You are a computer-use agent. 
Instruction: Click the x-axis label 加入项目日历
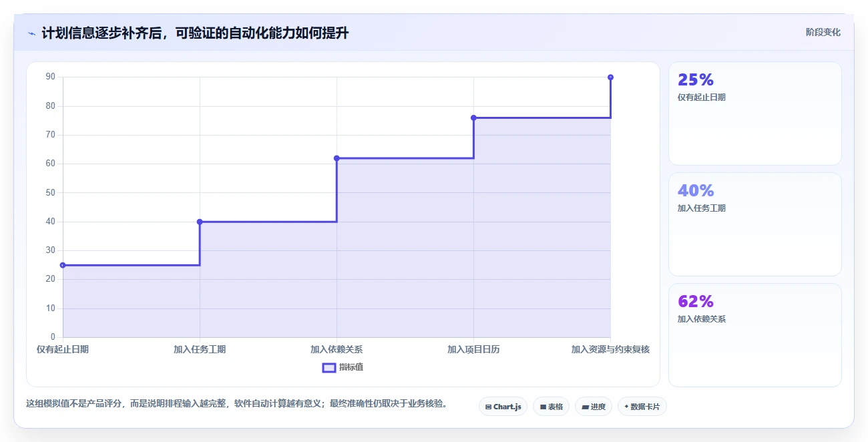pyautogui.click(x=473, y=349)
